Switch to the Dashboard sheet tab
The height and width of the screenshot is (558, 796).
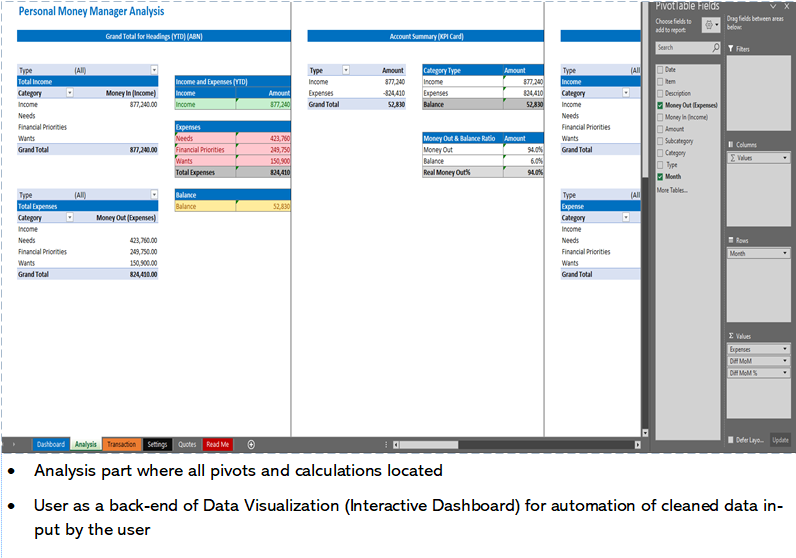tap(51, 444)
